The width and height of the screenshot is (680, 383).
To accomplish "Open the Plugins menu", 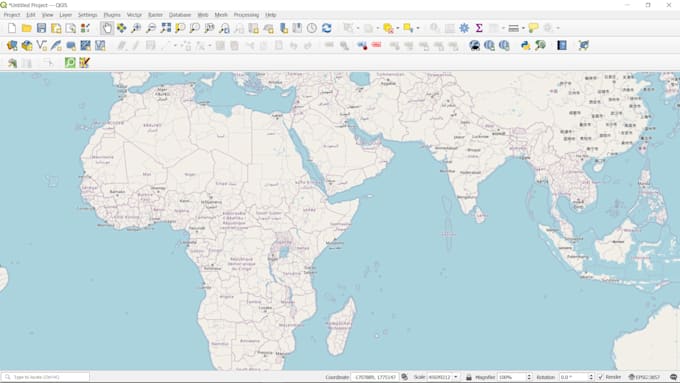I will 112,15.
